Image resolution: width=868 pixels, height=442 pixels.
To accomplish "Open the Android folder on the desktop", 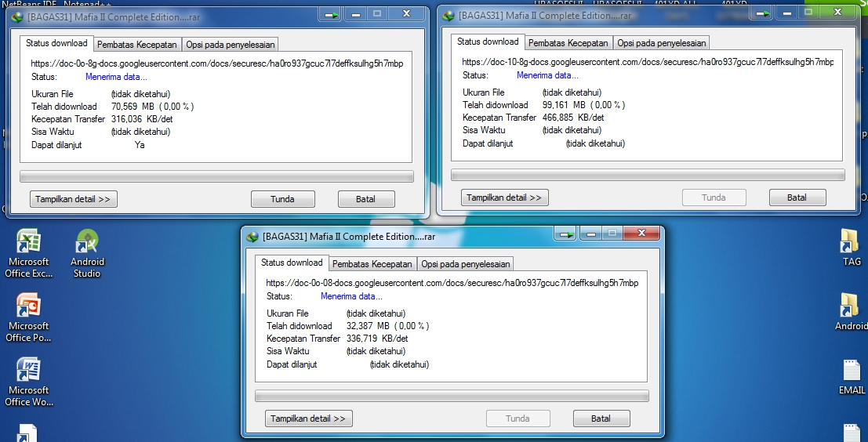I will coord(851,311).
